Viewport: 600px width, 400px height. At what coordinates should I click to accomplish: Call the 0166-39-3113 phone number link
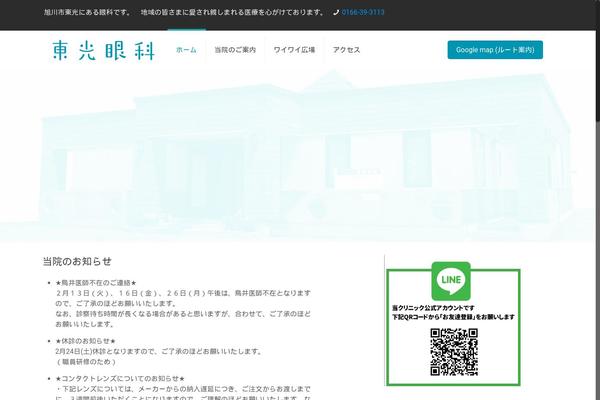pos(363,13)
